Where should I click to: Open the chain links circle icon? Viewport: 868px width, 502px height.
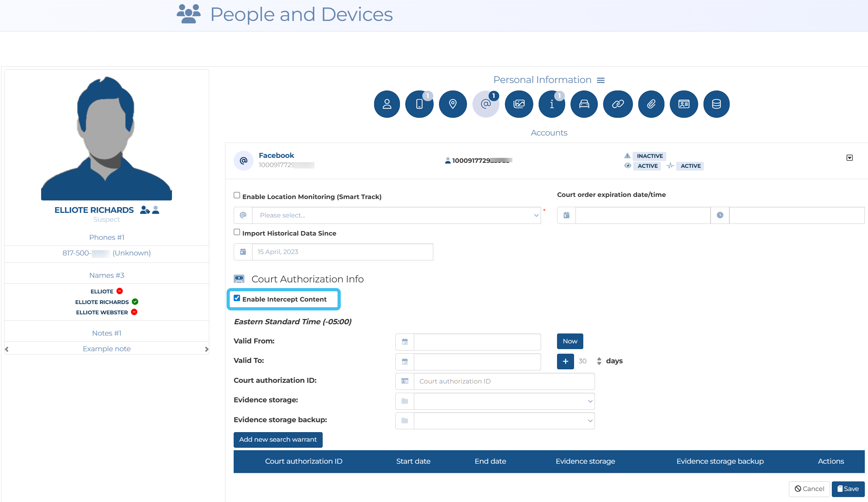point(618,104)
